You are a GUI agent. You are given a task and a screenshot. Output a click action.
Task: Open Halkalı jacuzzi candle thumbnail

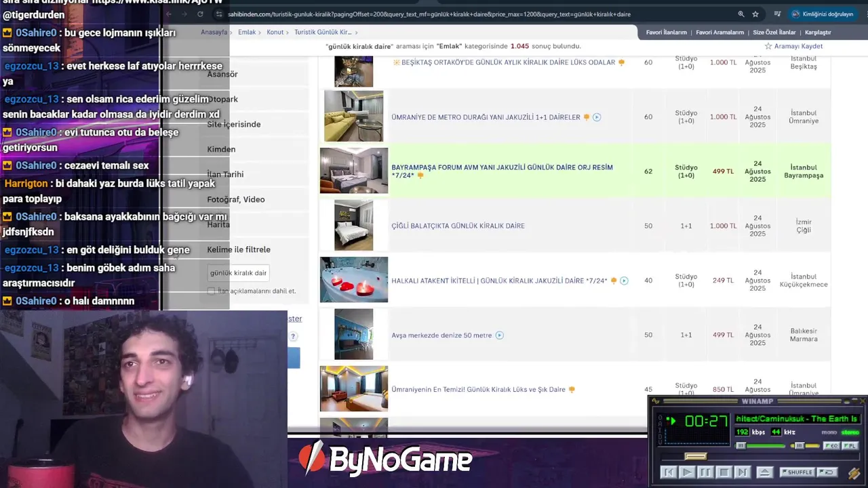tap(354, 279)
